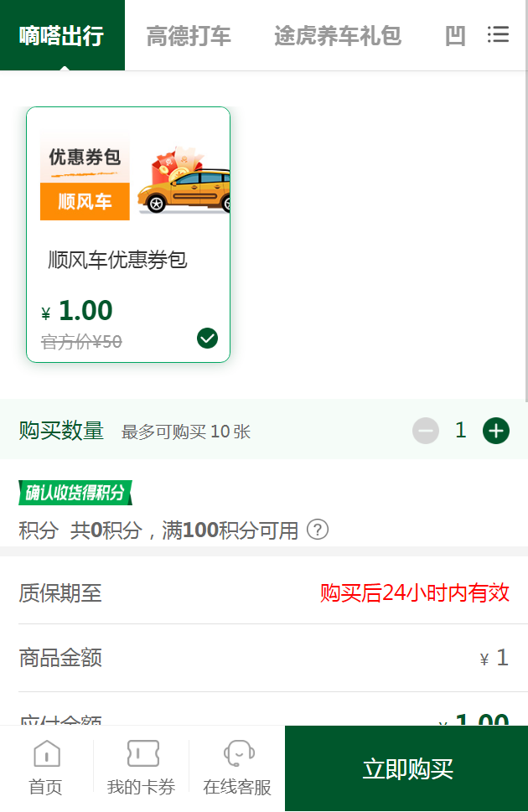Screen dimensions: 528x812
Task: Click the 确认收货得积分 green badge
Action: [75, 493]
